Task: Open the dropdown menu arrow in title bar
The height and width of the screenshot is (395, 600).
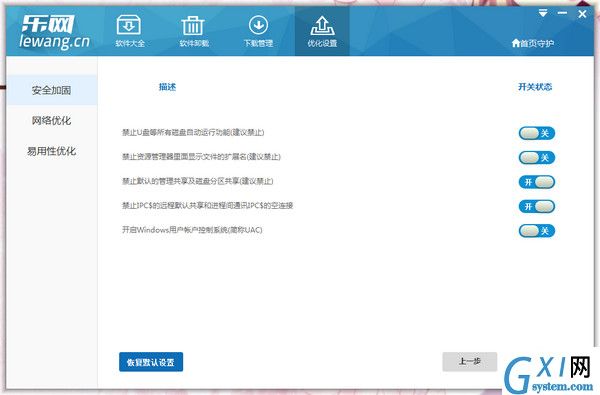Action: click(x=543, y=13)
